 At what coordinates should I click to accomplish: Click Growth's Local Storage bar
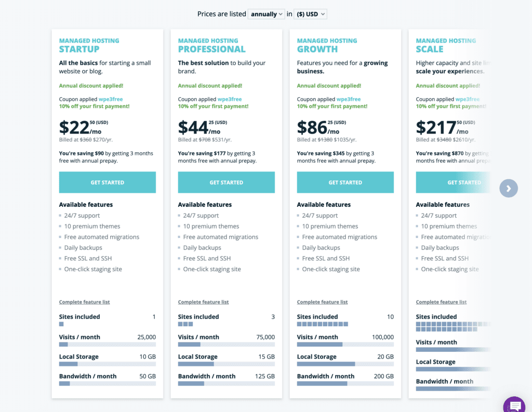tap(345, 364)
